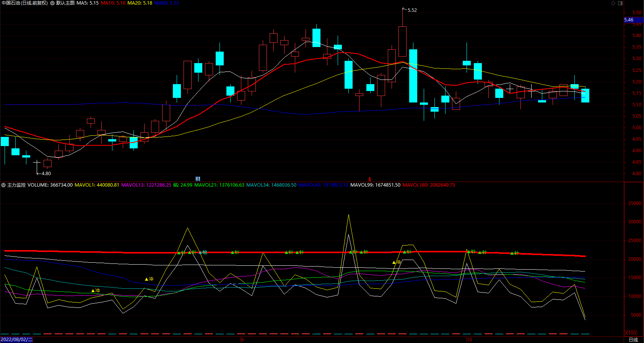
Task: Click the highlighted 5.46 price tag
Action: (x=634, y=20)
